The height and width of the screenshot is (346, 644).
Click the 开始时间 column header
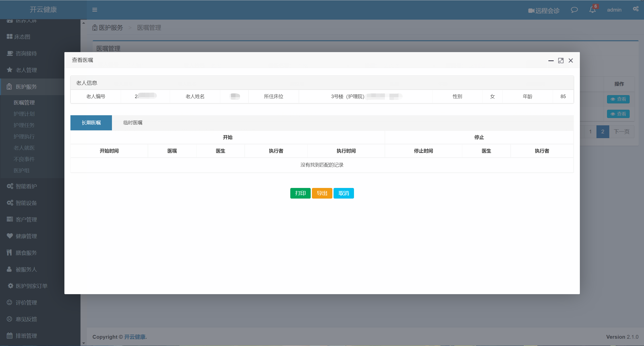(109, 151)
